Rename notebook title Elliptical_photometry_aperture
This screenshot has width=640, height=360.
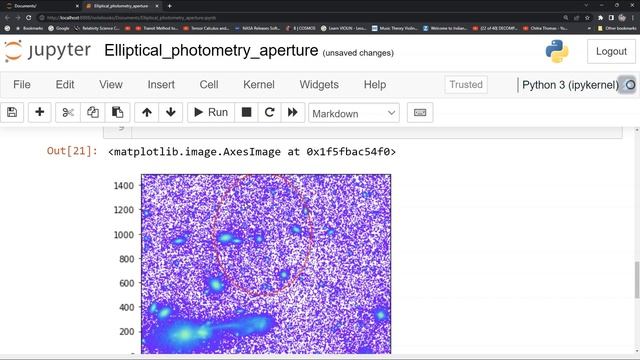[211, 51]
